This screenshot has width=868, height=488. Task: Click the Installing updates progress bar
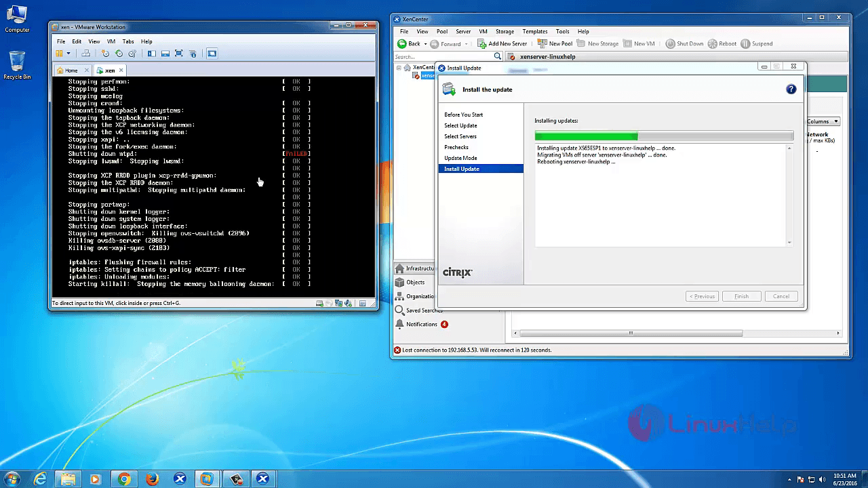coord(664,136)
